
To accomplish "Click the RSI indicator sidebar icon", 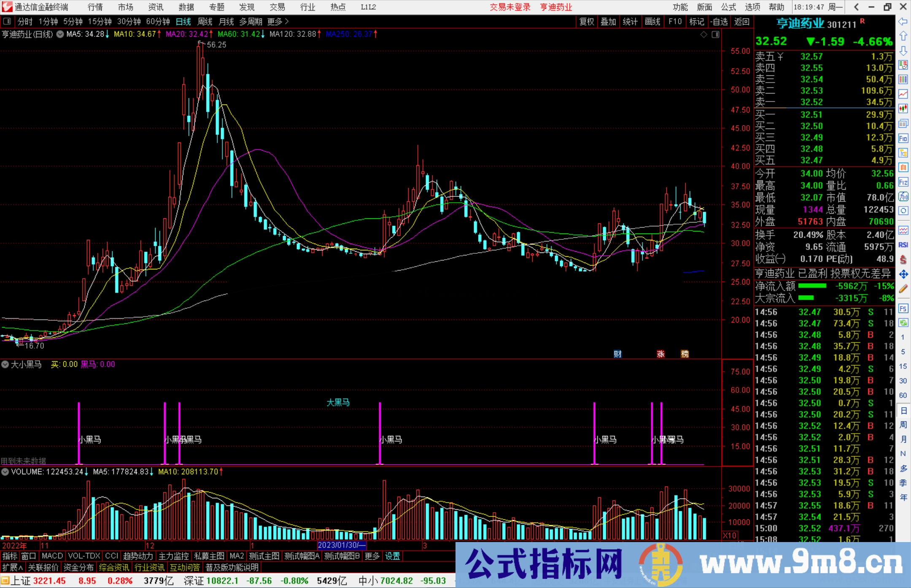I will (x=903, y=245).
